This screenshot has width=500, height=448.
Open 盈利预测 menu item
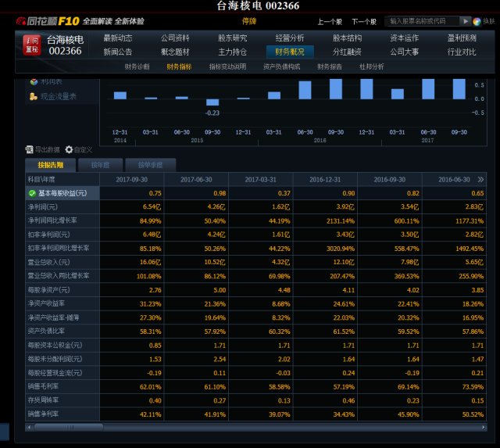(462, 38)
